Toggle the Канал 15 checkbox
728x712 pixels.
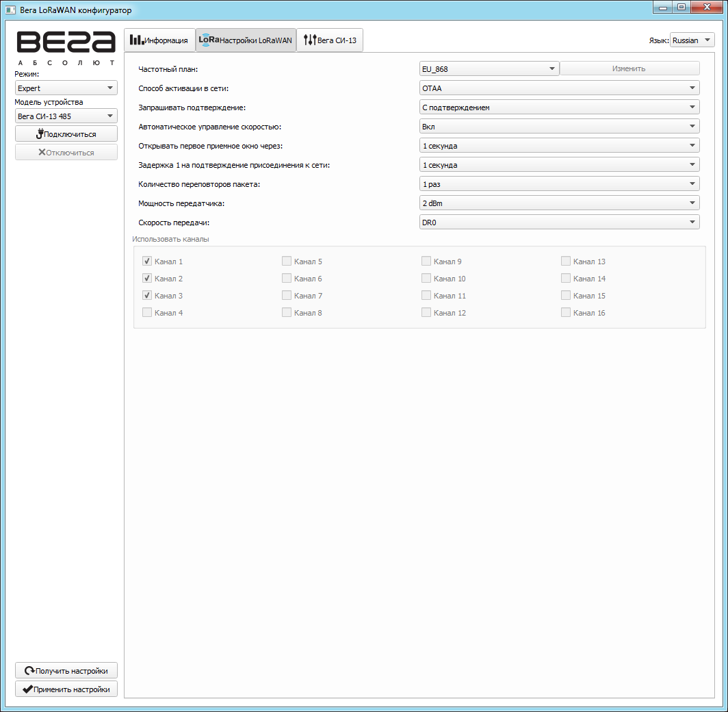[565, 295]
